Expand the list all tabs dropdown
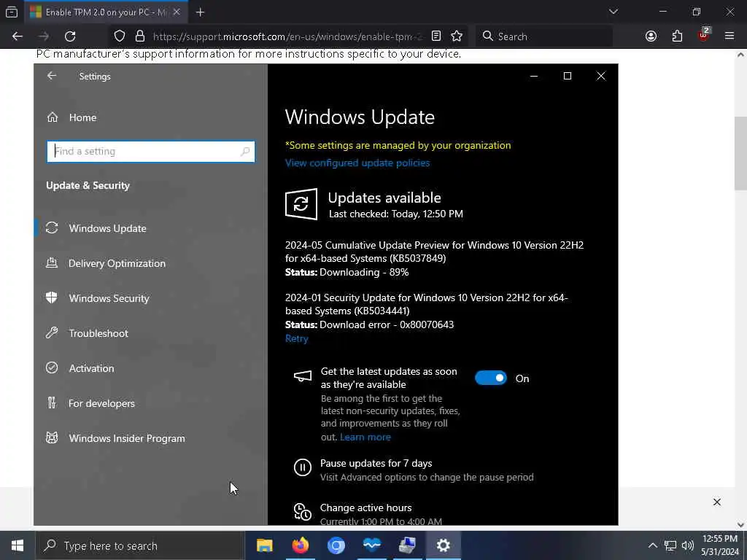 [613, 12]
